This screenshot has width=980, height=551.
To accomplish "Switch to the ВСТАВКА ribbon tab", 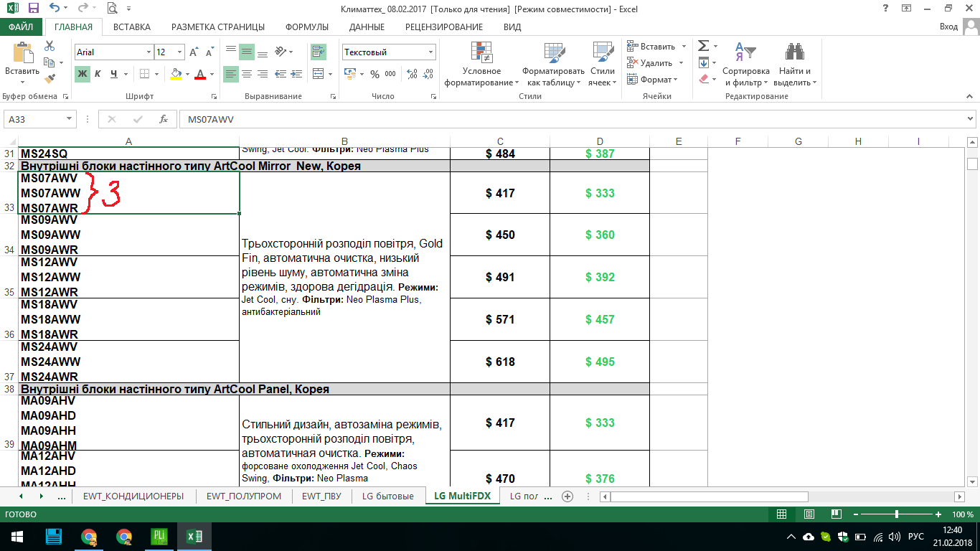I will [132, 27].
